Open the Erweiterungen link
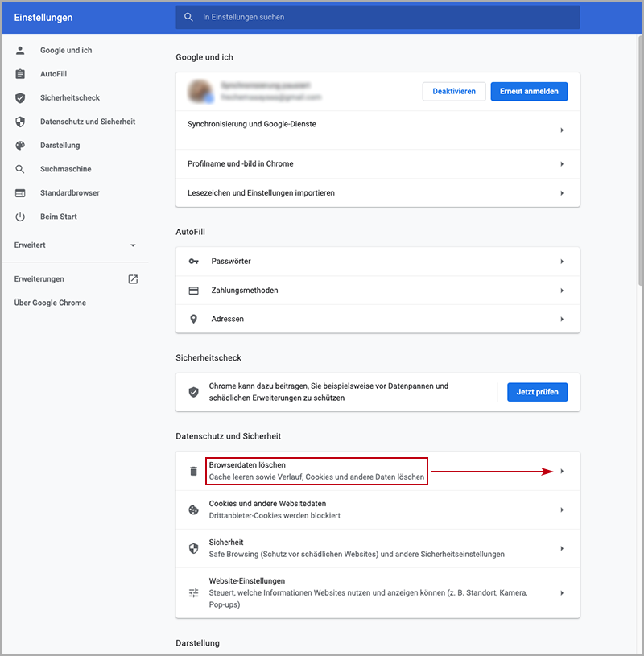 pyautogui.click(x=39, y=279)
